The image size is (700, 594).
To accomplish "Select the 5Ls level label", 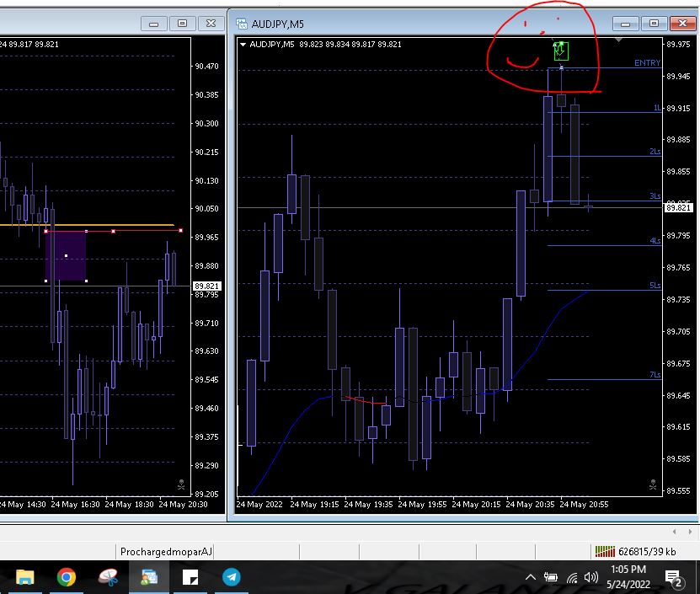I will (655, 286).
